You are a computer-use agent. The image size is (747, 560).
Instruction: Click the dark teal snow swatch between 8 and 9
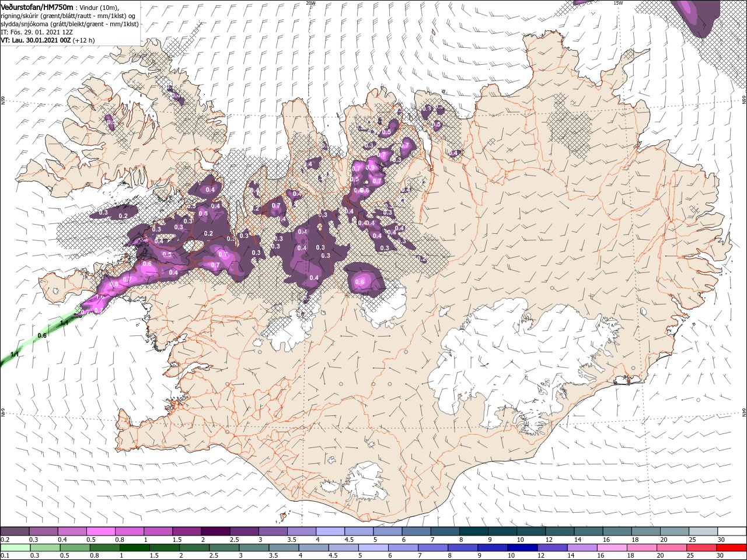473,531
